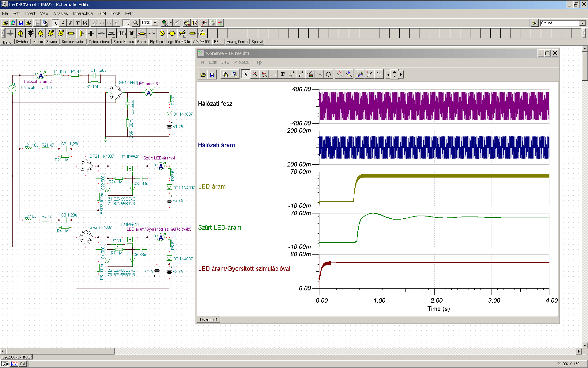Click the save diskette icon in the main toolbar
This screenshot has height=368, width=588.
pyautogui.click(x=21, y=23)
